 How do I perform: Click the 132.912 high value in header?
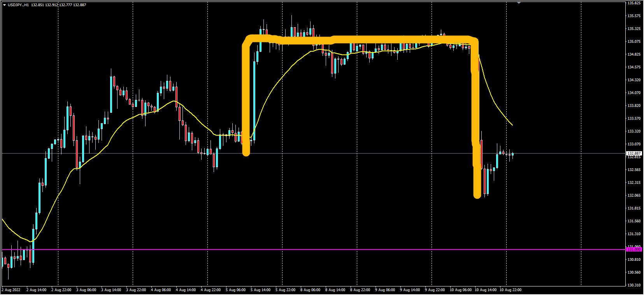click(52, 5)
